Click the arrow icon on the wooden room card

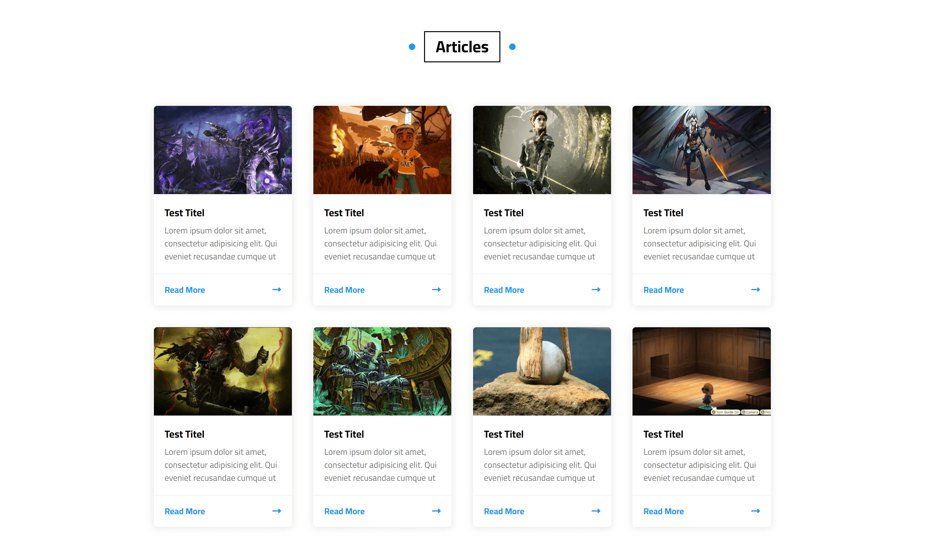click(756, 511)
